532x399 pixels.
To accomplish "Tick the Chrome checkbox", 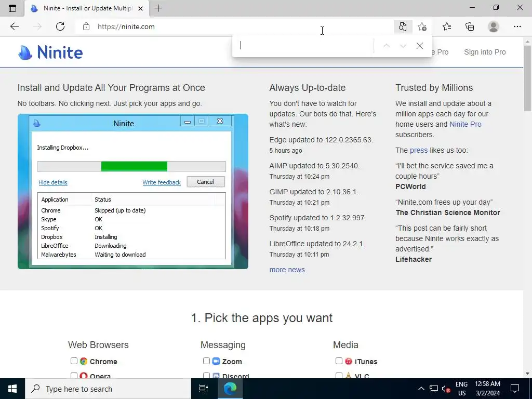I will click(74, 361).
